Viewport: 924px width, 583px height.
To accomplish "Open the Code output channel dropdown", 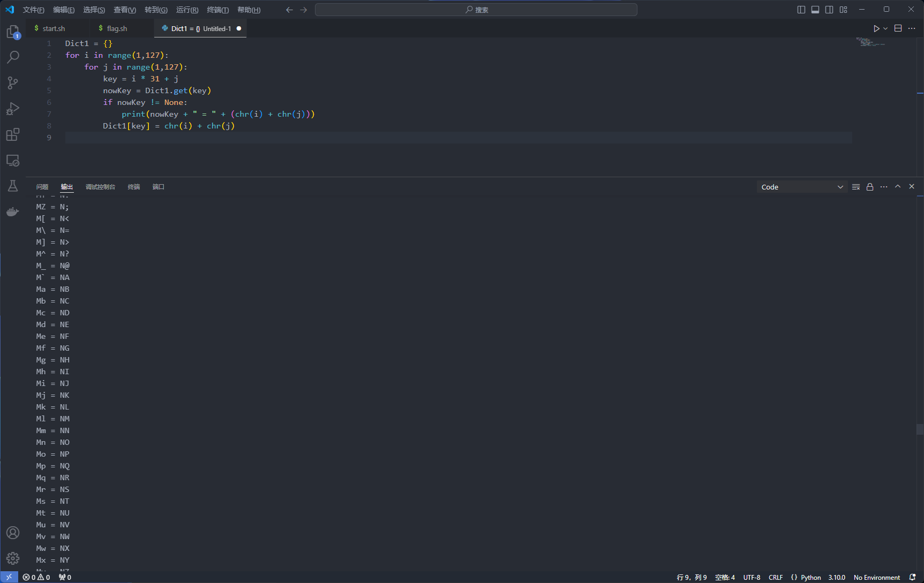I will (802, 187).
